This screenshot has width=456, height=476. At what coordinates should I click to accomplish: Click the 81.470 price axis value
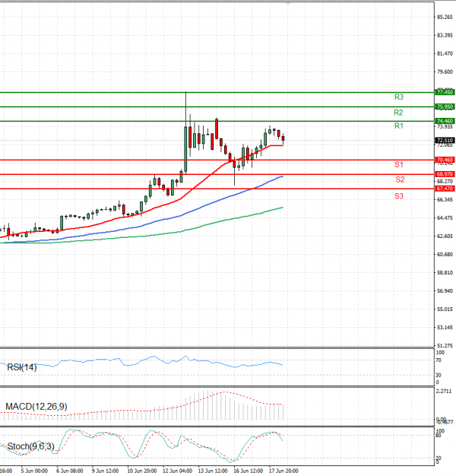coord(445,54)
